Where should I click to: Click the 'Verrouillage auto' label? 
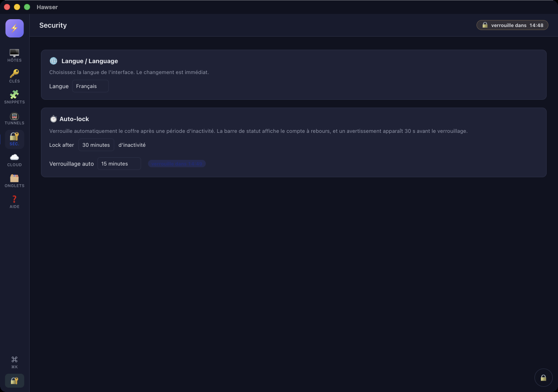pyautogui.click(x=71, y=164)
